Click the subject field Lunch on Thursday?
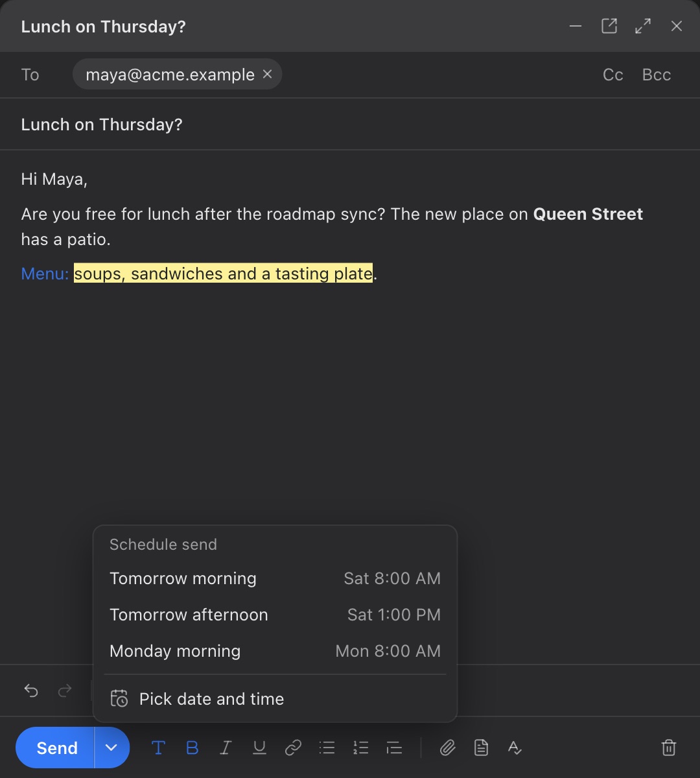 (350, 124)
